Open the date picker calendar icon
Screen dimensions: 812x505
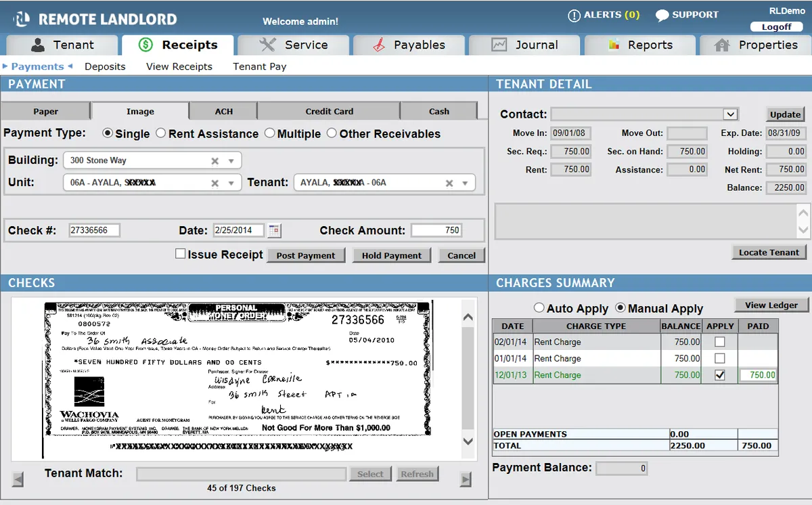[274, 231]
